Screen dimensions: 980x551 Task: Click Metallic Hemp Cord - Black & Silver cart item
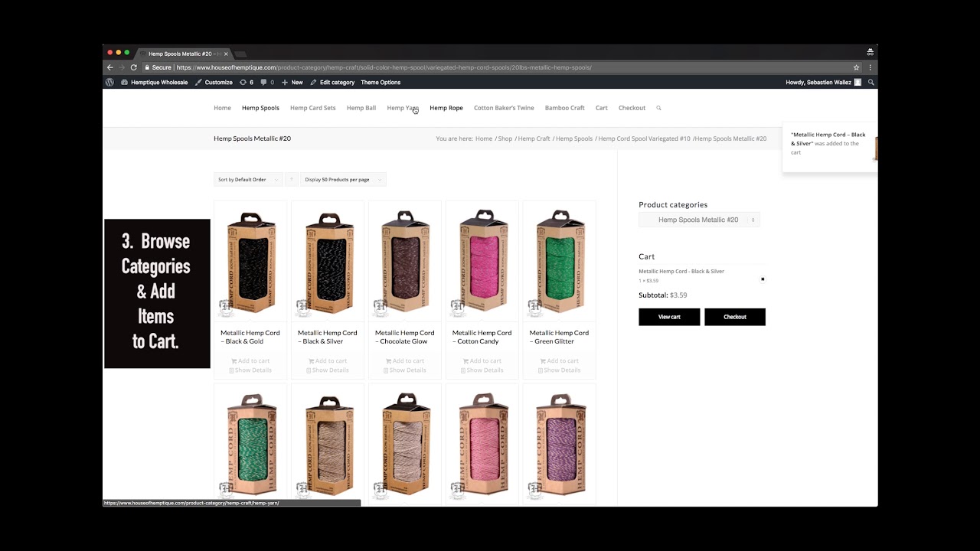(681, 271)
